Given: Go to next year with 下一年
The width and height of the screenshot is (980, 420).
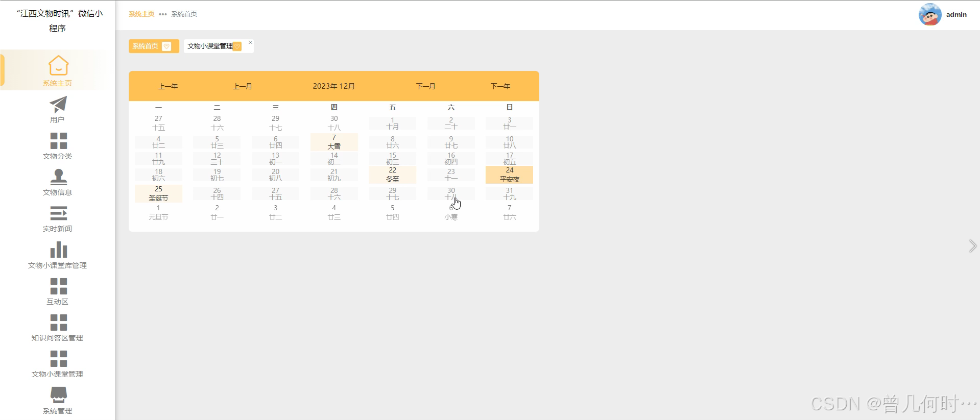Looking at the screenshot, I should tap(500, 86).
